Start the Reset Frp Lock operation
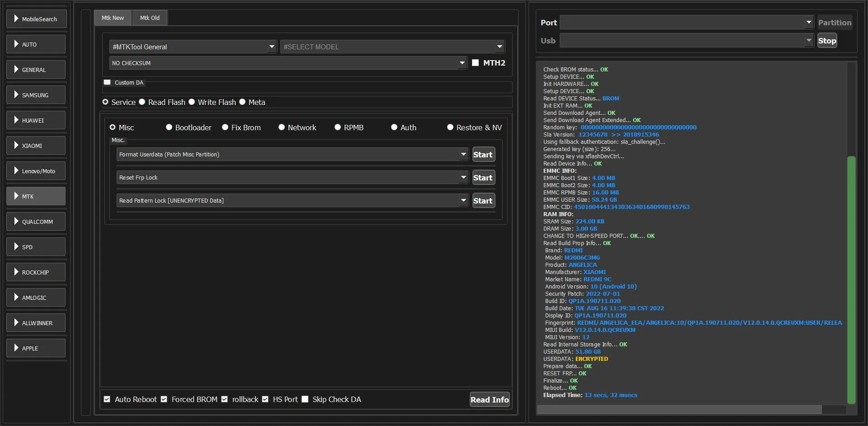868x426 pixels. [x=483, y=178]
